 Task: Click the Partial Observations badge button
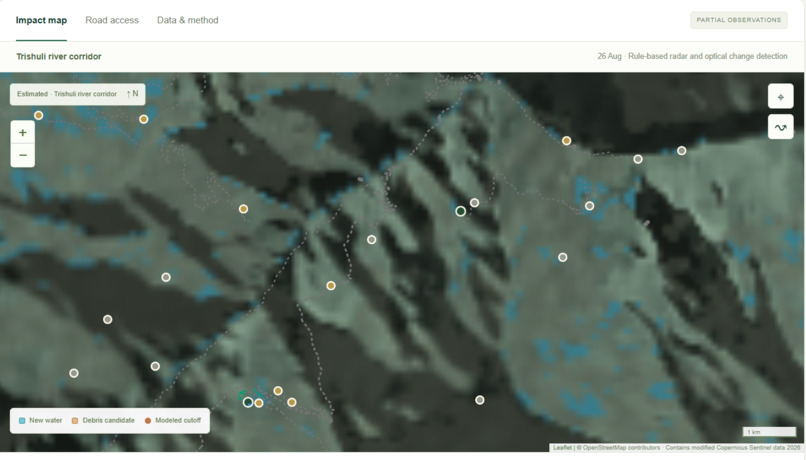(x=739, y=20)
